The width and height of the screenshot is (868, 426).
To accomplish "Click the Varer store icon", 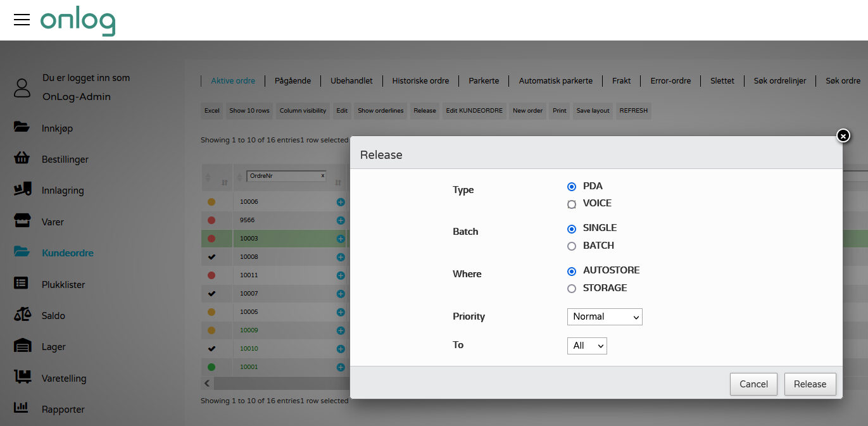I will [22, 222].
